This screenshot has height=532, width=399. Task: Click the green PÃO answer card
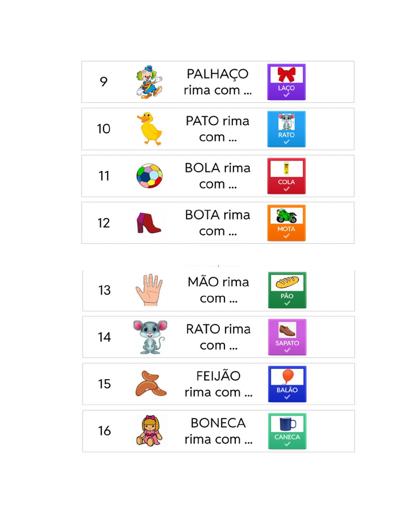coord(287,290)
